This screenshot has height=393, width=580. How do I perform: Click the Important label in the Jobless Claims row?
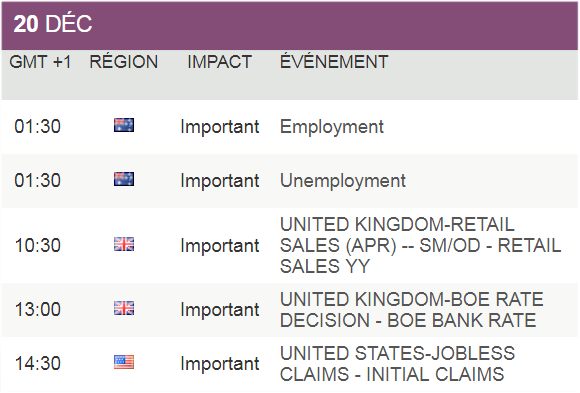tap(220, 364)
